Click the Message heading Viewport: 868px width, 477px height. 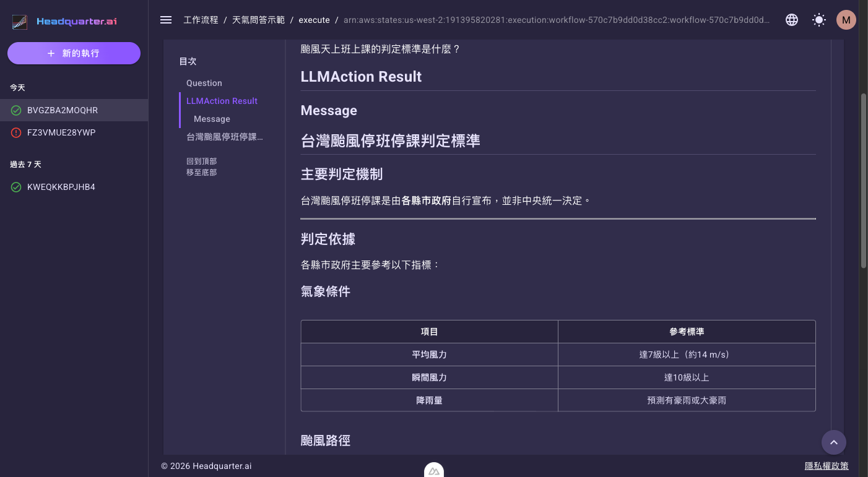329,111
